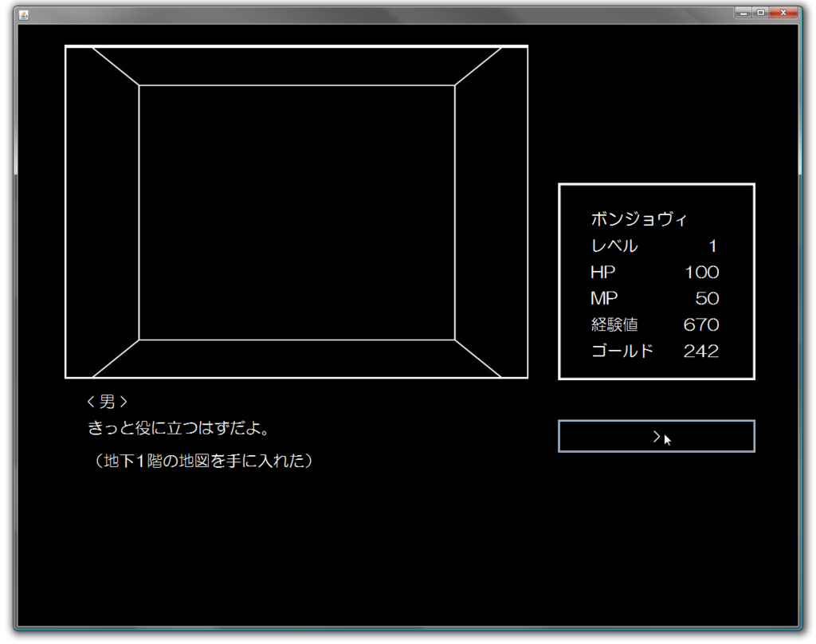This screenshot has width=816, height=644.
Task: Click the far wall of the dungeon view
Action: click(296, 213)
